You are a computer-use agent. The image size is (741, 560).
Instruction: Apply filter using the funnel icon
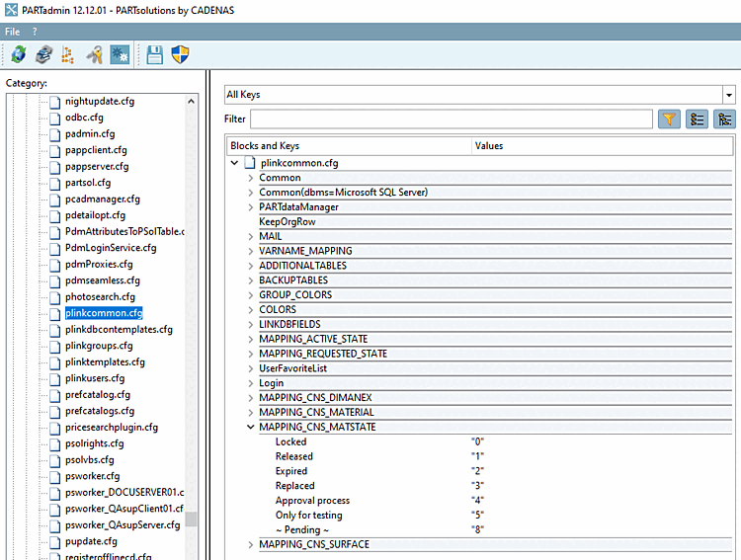pos(669,120)
